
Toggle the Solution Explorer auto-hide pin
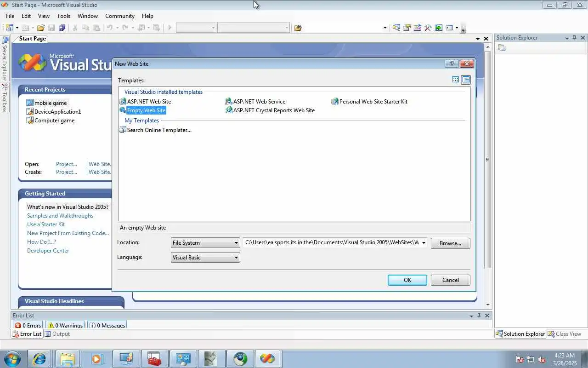click(x=574, y=38)
